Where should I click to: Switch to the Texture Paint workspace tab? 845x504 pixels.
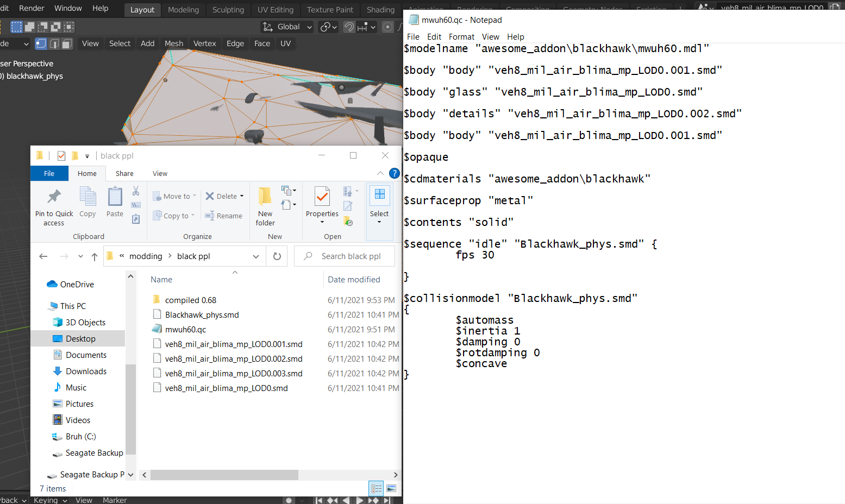click(x=330, y=10)
